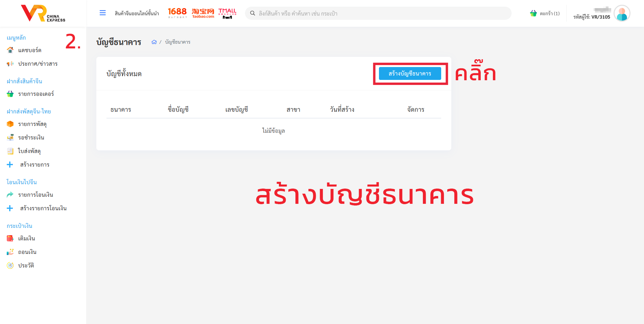The width and height of the screenshot is (644, 324).
Task: Open เติมเงิน wallet menu item
Action: click(x=26, y=238)
